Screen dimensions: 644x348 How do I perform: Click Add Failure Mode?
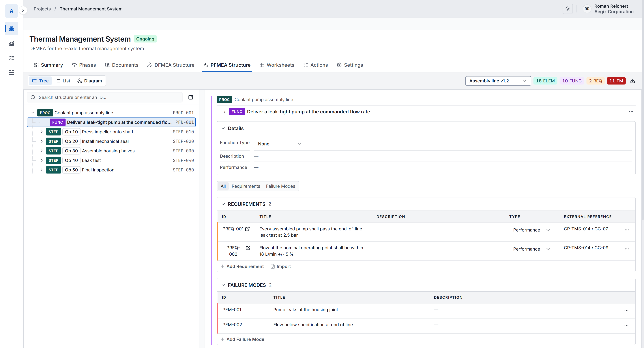pyautogui.click(x=242, y=339)
